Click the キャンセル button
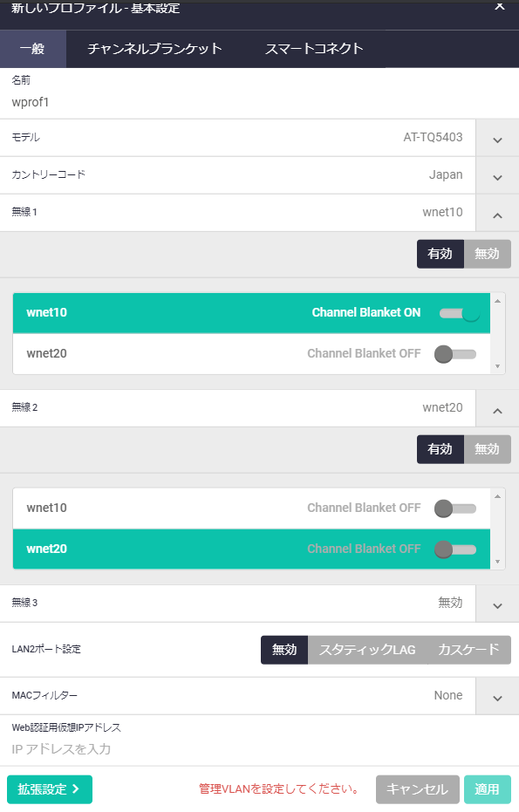Image resolution: width=519 pixels, height=812 pixels. pos(418,789)
